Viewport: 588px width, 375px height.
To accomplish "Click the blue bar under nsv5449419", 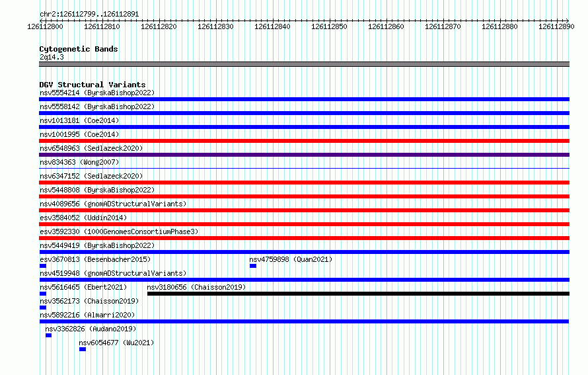I will pos(304,252).
